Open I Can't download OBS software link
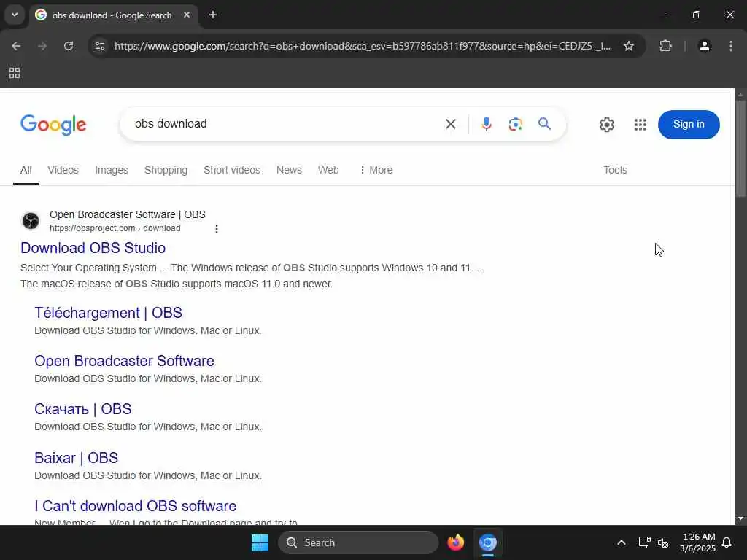Image resolution: width=747 pixels, height=560 pixels. click(x=135, y=506)
